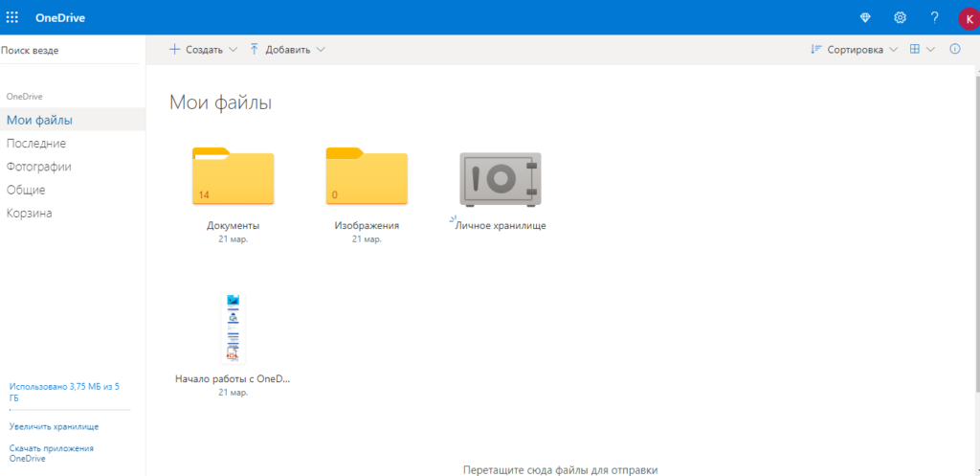This screenshot has height=476, width=980.
Task: Expand the Создать dropdown
Action: [x=203, y=50]
